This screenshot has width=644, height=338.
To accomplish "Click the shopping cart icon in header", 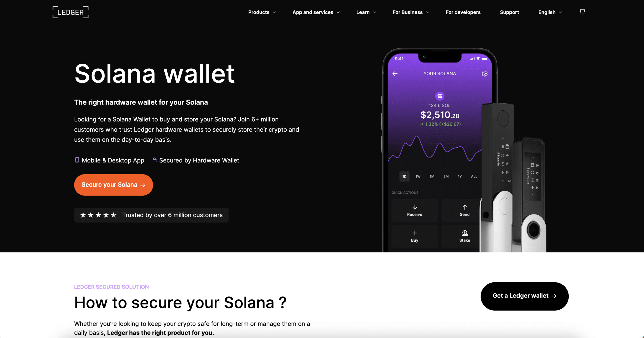I will (582, 11).
